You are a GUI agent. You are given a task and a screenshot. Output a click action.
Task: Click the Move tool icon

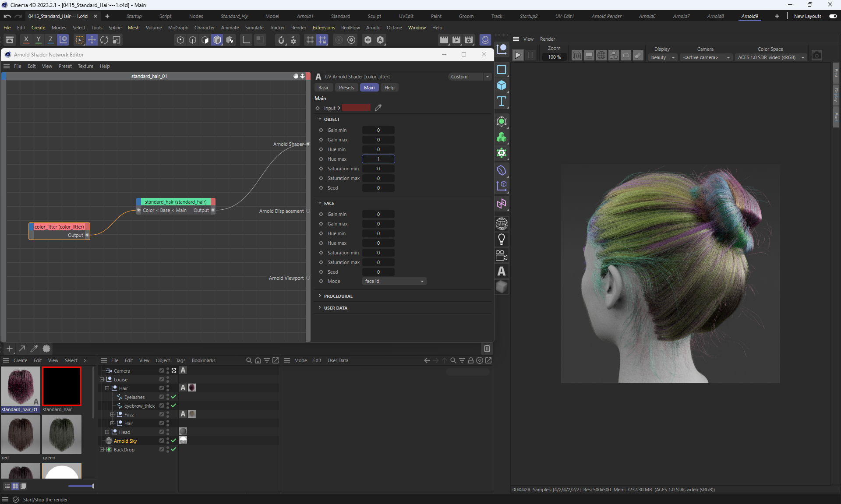pos(92,40)
